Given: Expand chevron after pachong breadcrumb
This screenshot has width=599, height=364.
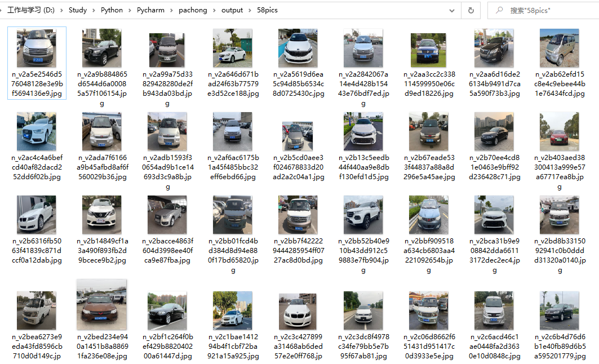Looking at the screenshot, I should 214,10.
